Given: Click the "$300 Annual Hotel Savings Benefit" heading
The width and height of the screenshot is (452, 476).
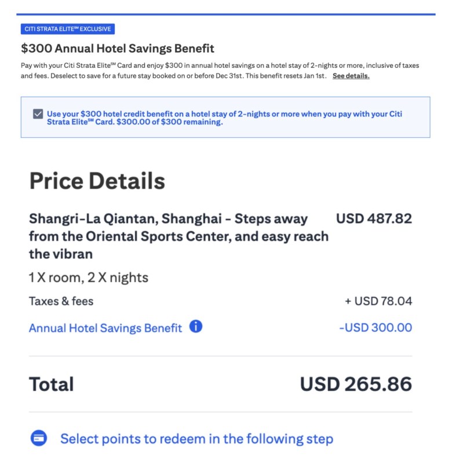Looking at the screenshot, I should [x=118, y=49].
